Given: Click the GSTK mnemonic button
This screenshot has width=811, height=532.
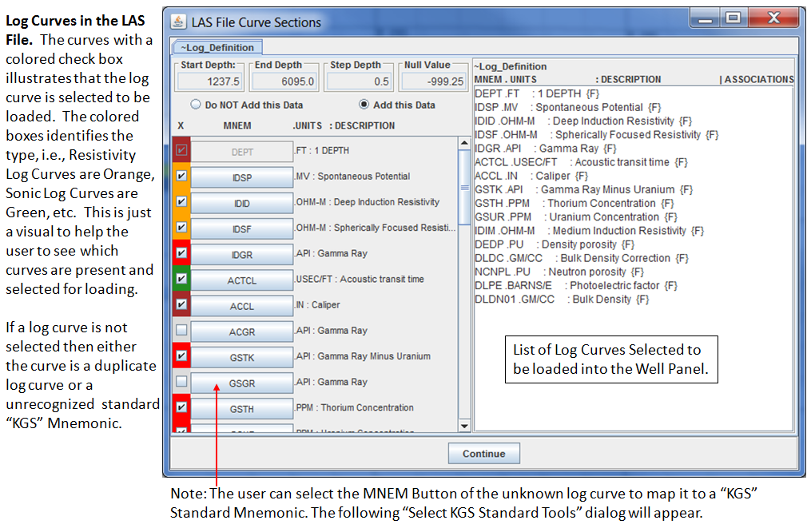Looking at the screenshot, I should pyautogui.click(x=242, y=357).
